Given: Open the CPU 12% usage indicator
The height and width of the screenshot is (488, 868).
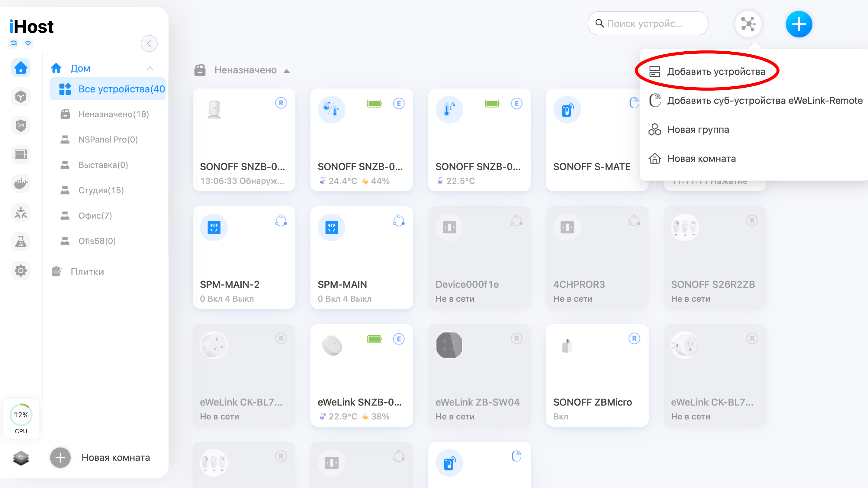Looking at the screenshot, I should pyautogui.click(x=21, y=419).
